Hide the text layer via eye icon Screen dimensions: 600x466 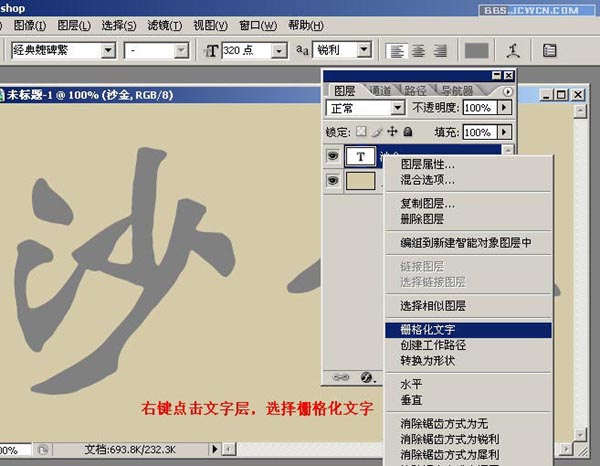coord(332,156)
